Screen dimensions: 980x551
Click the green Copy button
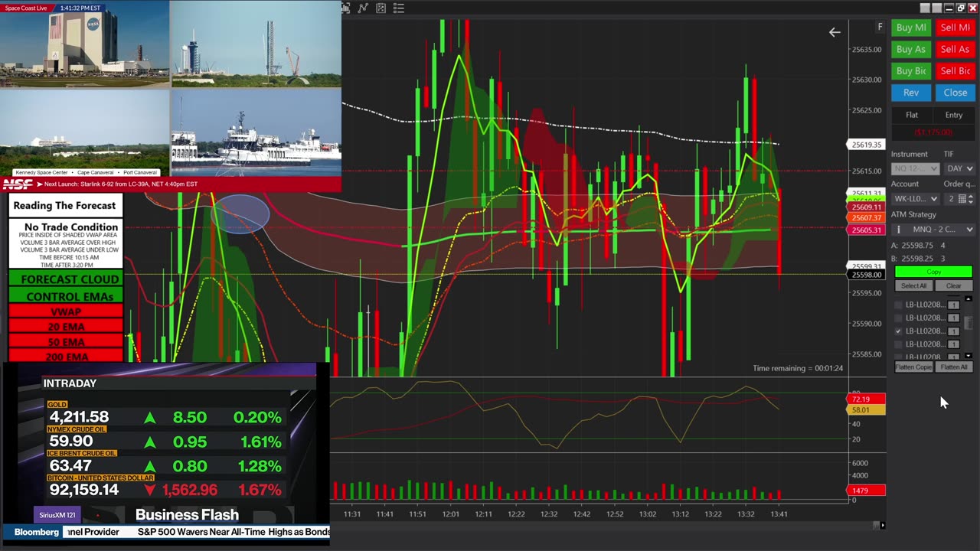click(x=933, y=272)
